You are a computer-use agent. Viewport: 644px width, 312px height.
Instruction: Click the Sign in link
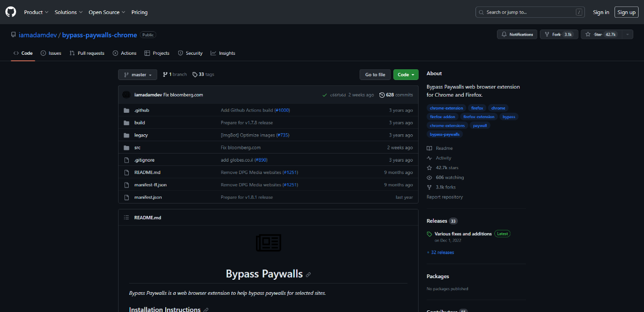click(x=601, y=12)
